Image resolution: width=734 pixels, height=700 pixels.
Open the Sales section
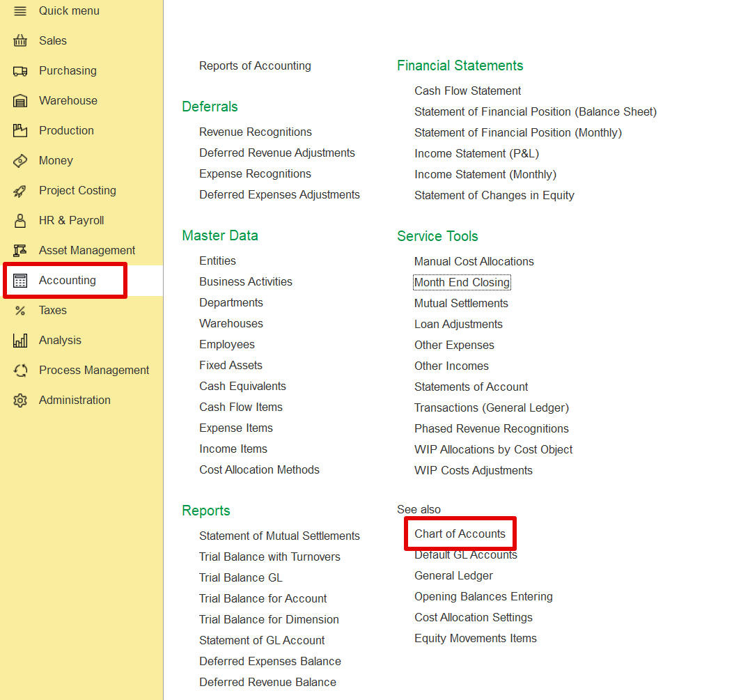[x=53, y=40]
